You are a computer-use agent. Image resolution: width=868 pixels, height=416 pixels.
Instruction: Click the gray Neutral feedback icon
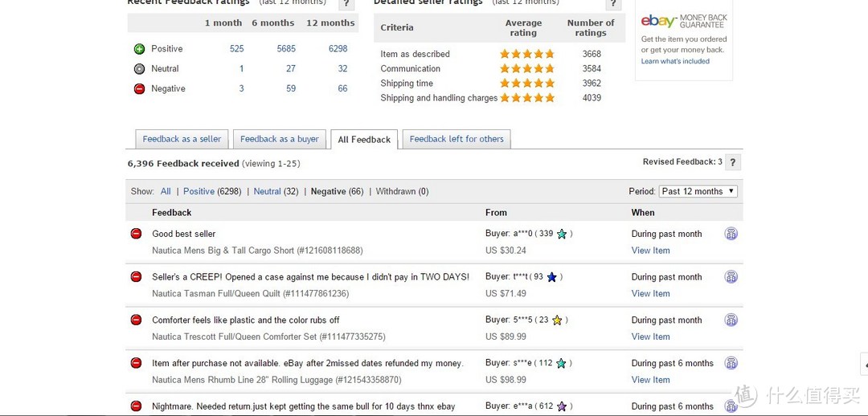pos(140,68)
